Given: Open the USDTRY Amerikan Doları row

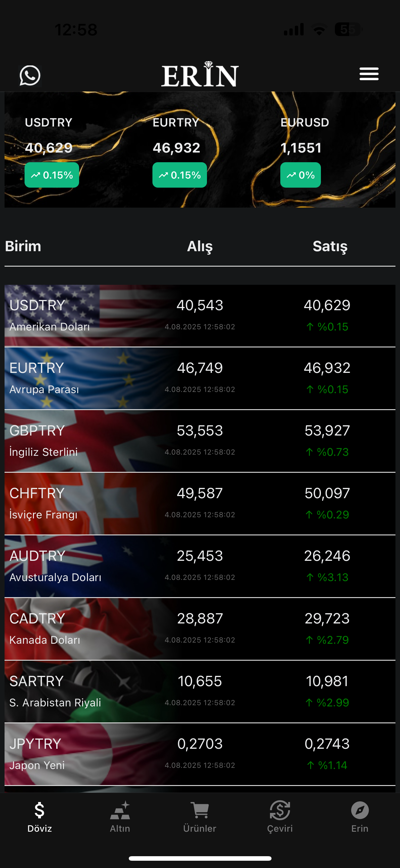Looking at the screenshot, I should coord(200,316).
